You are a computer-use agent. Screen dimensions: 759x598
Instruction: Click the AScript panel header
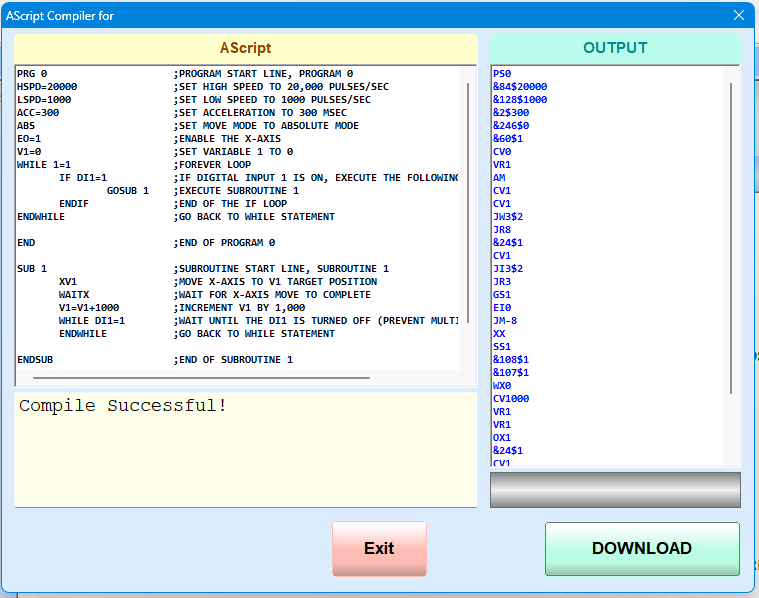(246, 48)
